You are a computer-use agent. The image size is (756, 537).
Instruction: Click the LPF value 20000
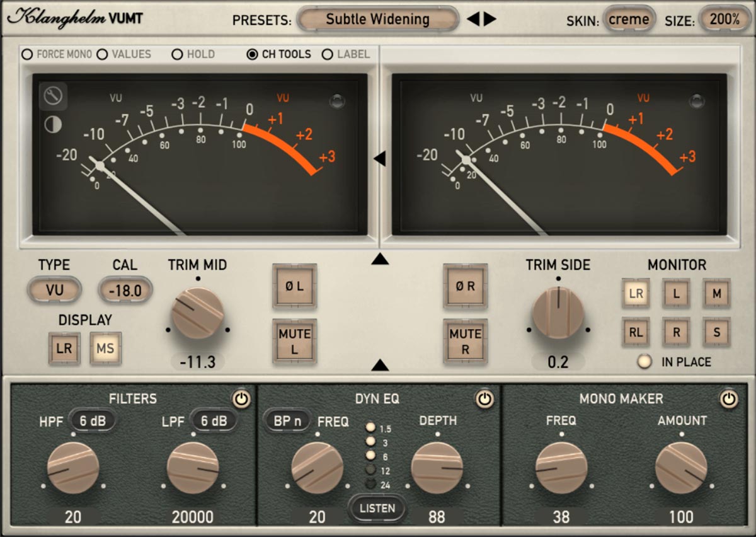(193, 517)
